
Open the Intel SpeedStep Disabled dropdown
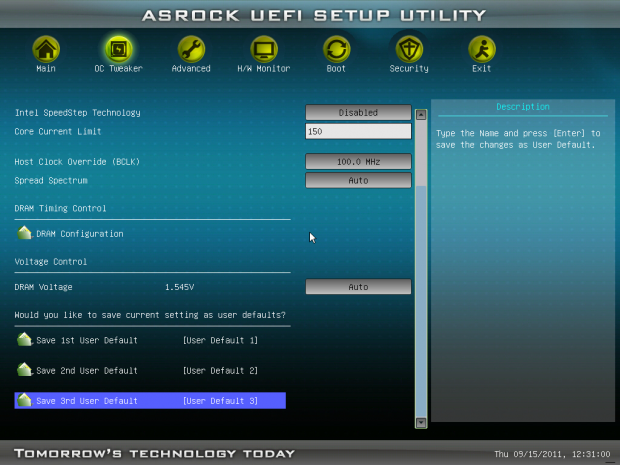coord(358,113)
